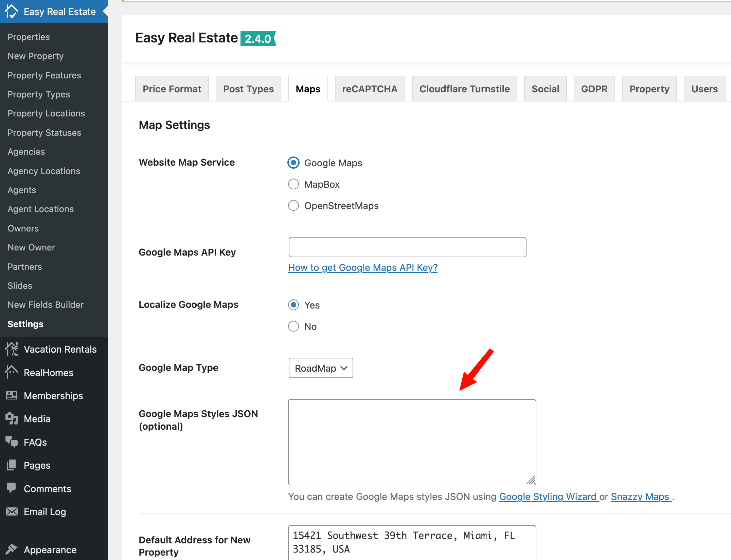
Task: Switch to the Social tab
Action: 546,89
